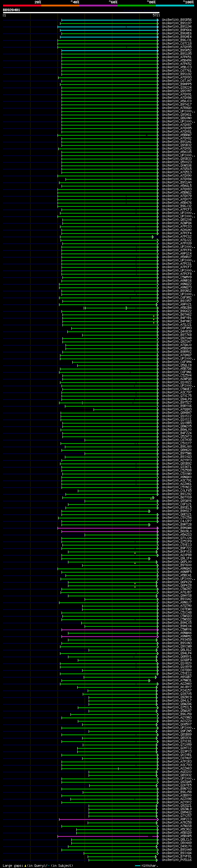
Task: Select UniRef100_A7NW31 label
Action: (x=176, y=680)
